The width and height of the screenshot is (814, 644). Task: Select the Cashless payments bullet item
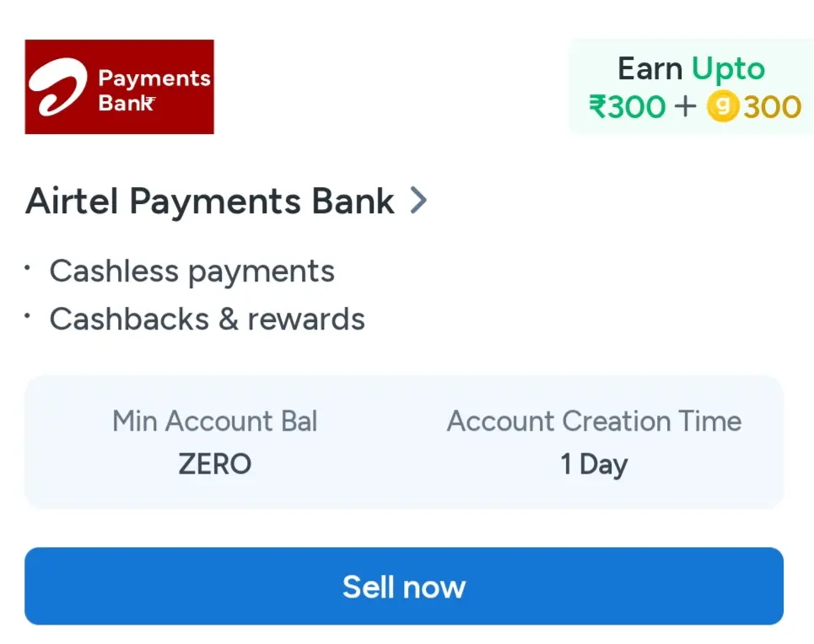click(192, 271)
